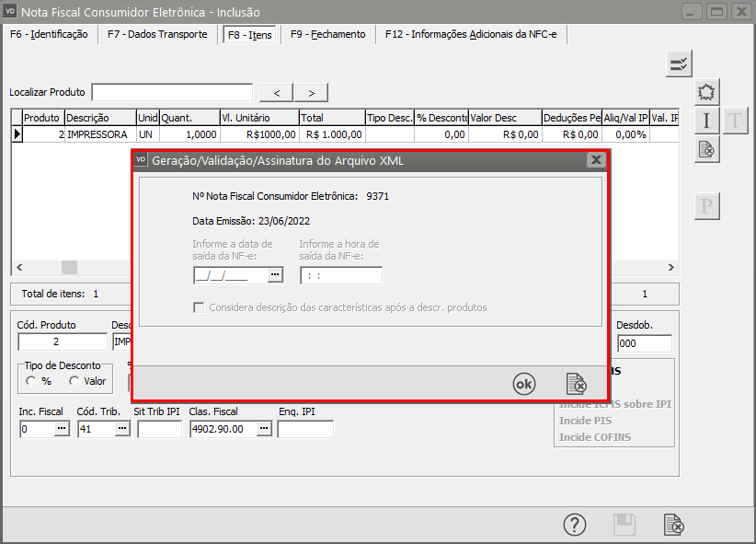Open F12 - Informações Adicionais da NFC-e tab

click(471, 34)
